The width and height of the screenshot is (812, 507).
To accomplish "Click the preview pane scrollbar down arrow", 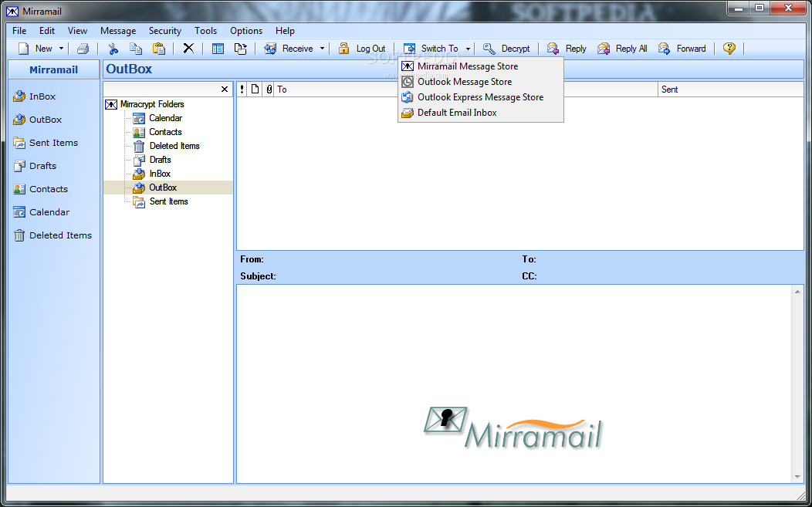I will pyautogui.click(x=797, y=477).
